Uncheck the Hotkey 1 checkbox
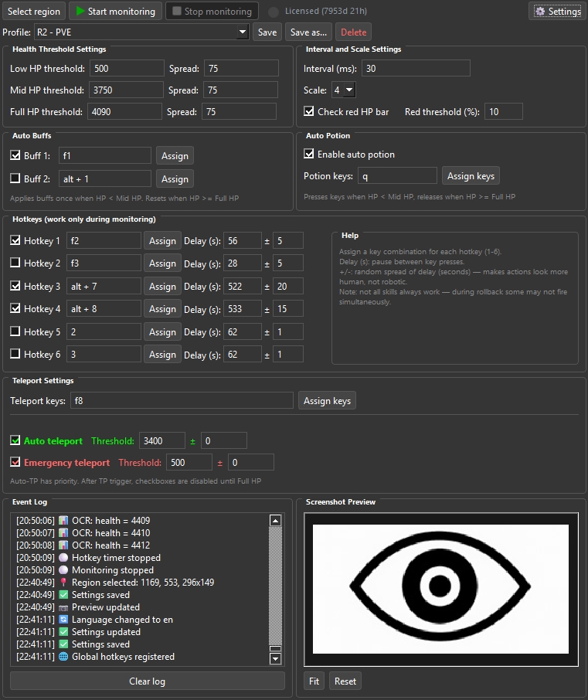588x700 pixels. [x=15, y=240]
